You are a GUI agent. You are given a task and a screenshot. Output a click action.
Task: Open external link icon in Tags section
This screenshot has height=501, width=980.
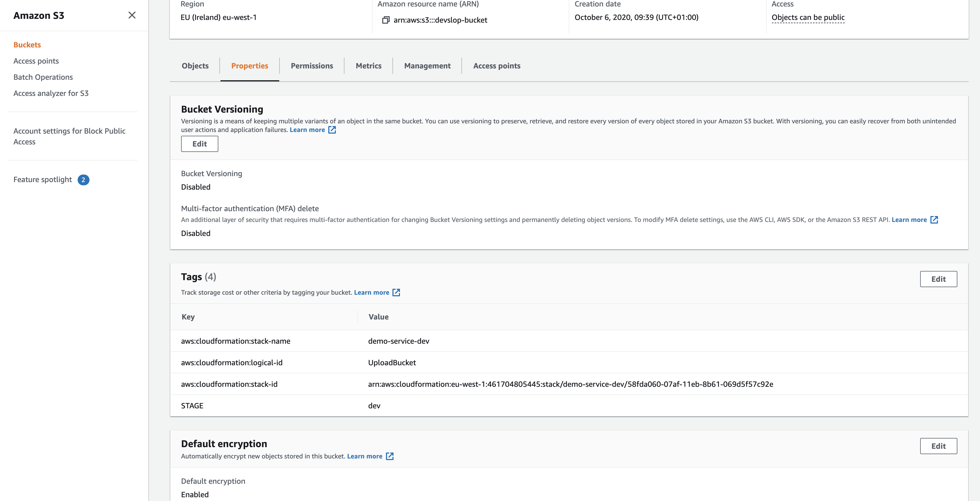click(396, 292)
